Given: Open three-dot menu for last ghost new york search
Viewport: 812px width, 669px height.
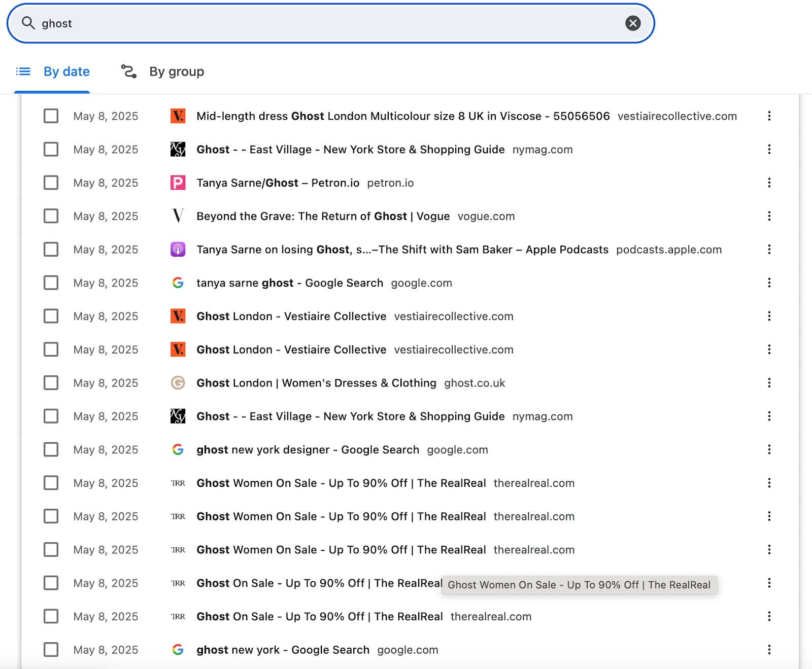Looking at the screenshot, I should tap(769, 650).
